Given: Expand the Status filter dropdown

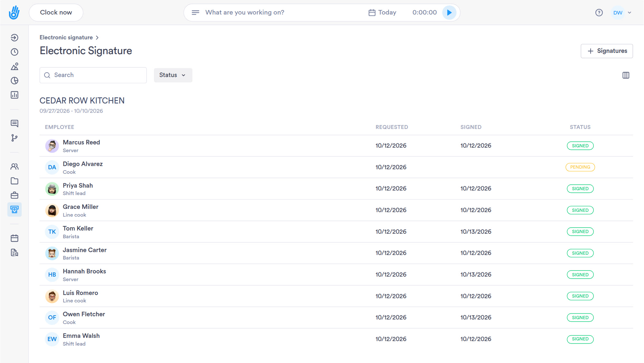Looking at the screenshot, I should (x=173, y=75).
